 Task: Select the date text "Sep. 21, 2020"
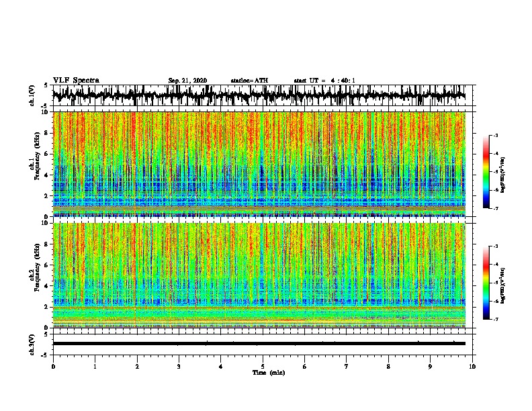click(x=187, y=81)
